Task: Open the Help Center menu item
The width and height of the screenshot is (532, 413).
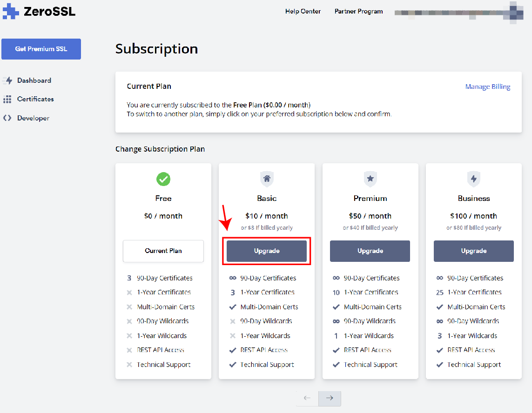Action: pyautogui.click(x=303, y=12)
